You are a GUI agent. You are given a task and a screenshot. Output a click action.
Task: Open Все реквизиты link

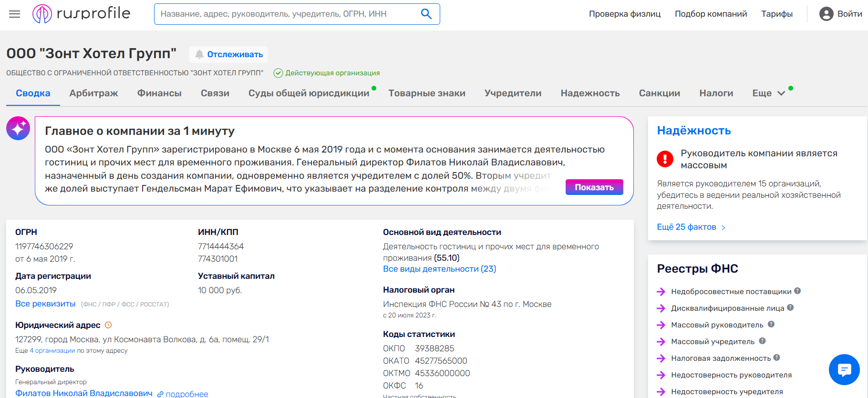pyautogui.click(x=45, y=304)
